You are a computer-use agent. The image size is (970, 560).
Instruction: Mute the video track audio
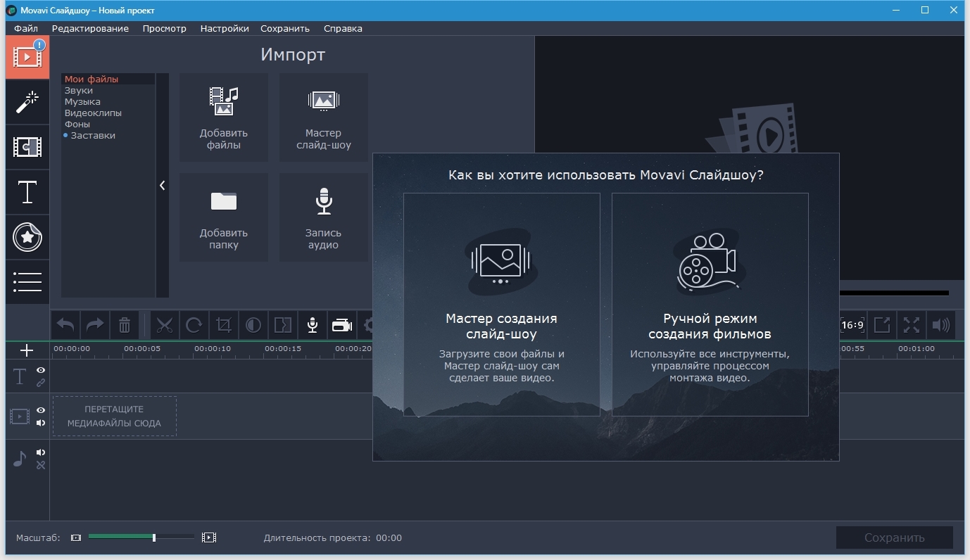click(x=41, y=423)
